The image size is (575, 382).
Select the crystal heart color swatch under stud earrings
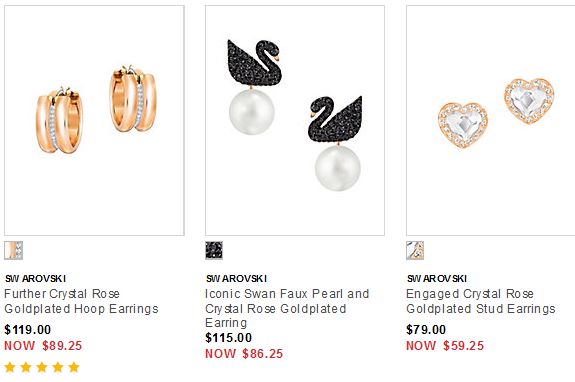pyautogui.click(x=415, y=251)
